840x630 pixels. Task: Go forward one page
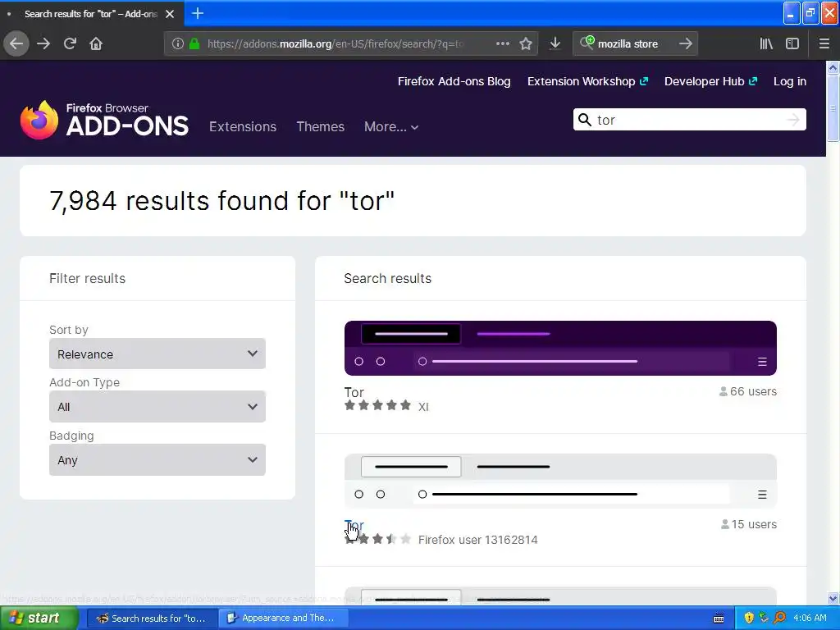[x=43, y=43]
